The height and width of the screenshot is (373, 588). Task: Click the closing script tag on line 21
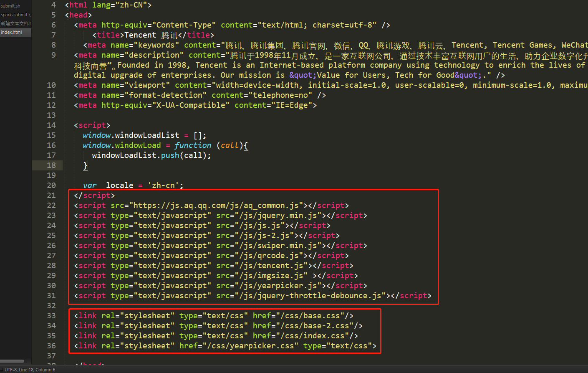pos(94,195)
